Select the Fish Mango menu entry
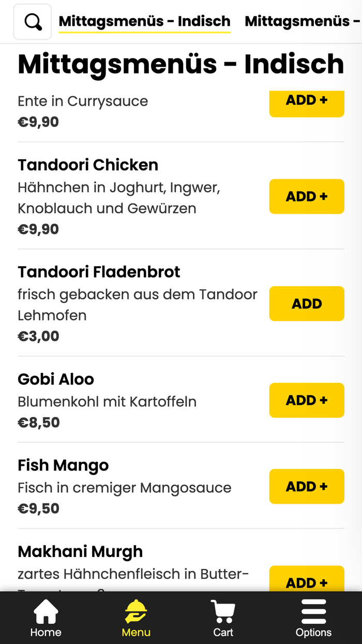 pos(63,465)
